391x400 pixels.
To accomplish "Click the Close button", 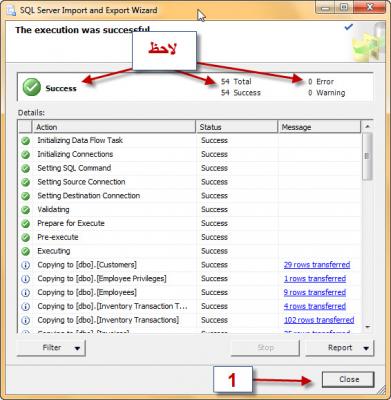I will click(348, 379).
